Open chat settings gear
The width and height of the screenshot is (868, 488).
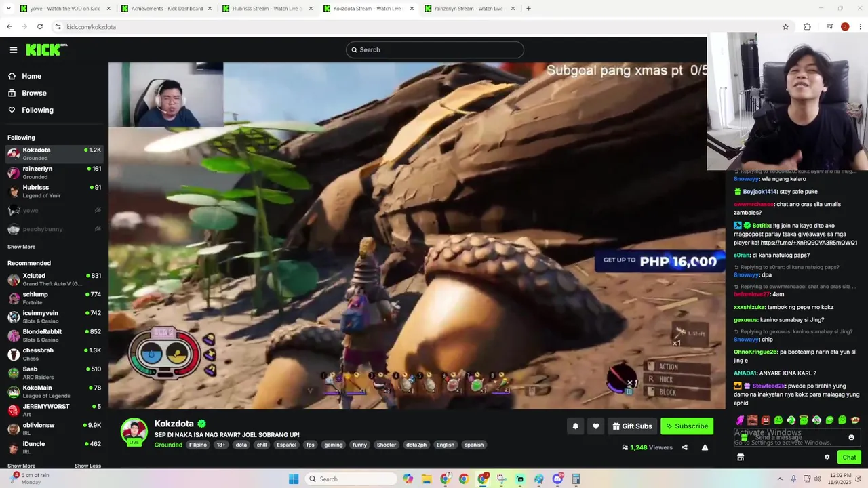827,457
